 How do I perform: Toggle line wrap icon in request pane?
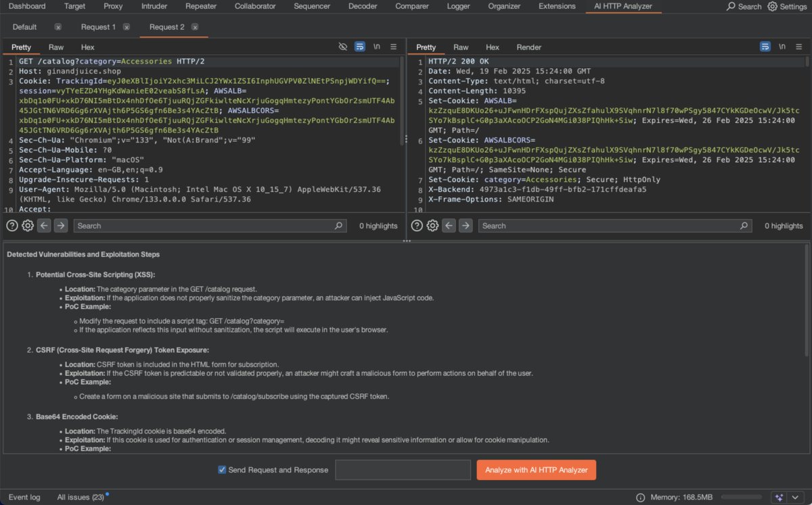(x=360, y=47)
